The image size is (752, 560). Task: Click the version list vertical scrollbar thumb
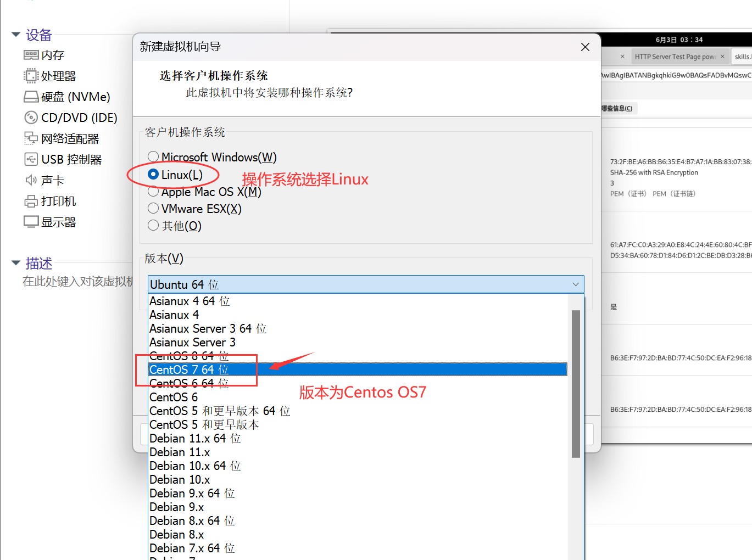(576, 384)
